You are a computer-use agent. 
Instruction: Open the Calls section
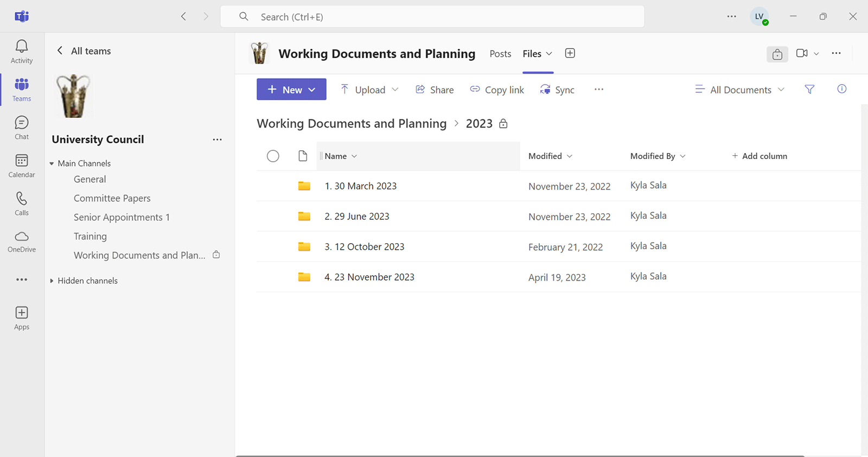pos(22,204)
